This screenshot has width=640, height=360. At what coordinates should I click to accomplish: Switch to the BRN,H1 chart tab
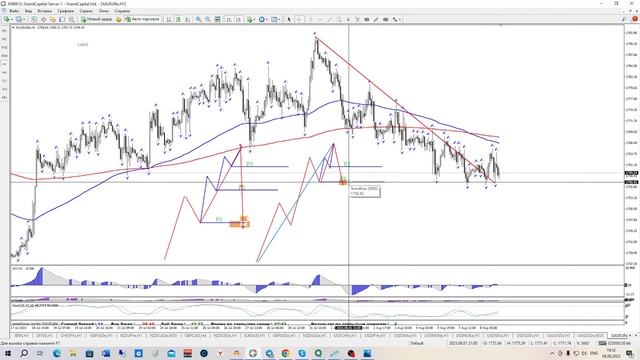coord(22,335)
